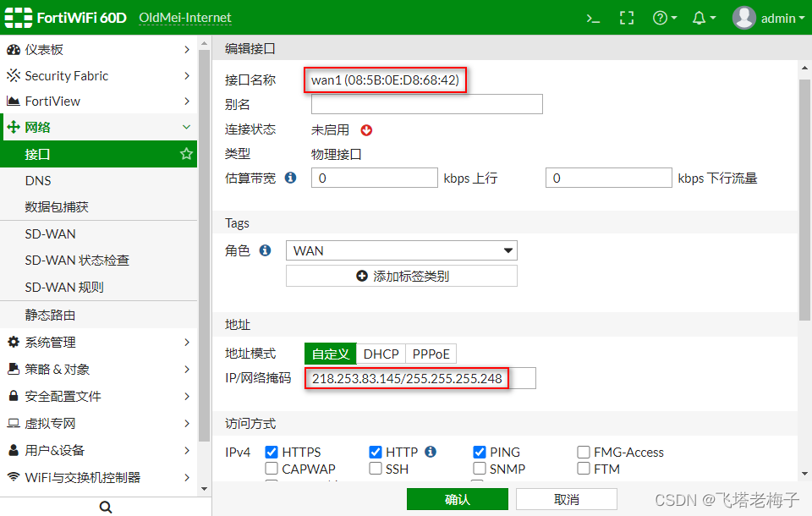Expand the 安全配置文件 menu
This screenshot has width=812, height=516.
[187, 396]
